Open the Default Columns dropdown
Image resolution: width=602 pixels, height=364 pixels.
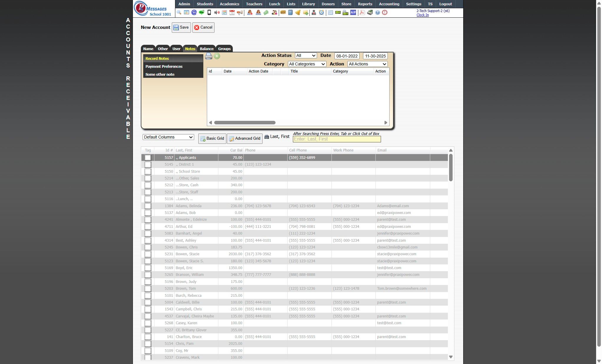pos(168,137)
